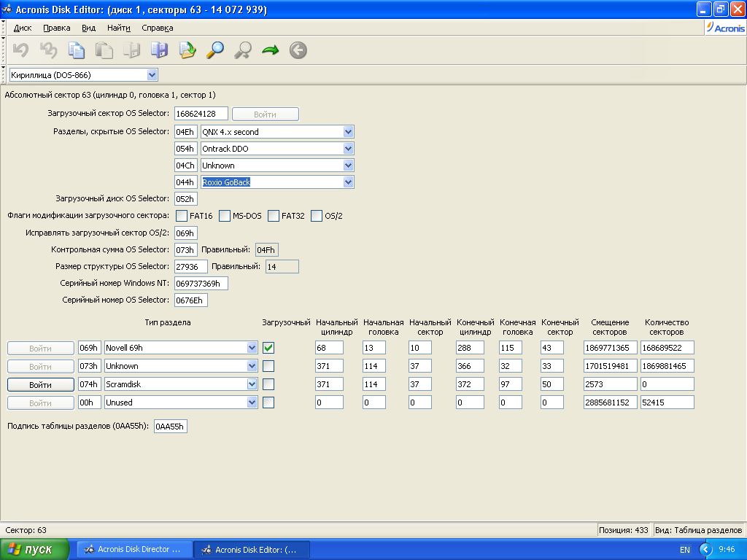The height and width of the screenshot is (560, 747).
Task: Uncheck the bootable box for Novell 69h
Action: tap(268, 348)
